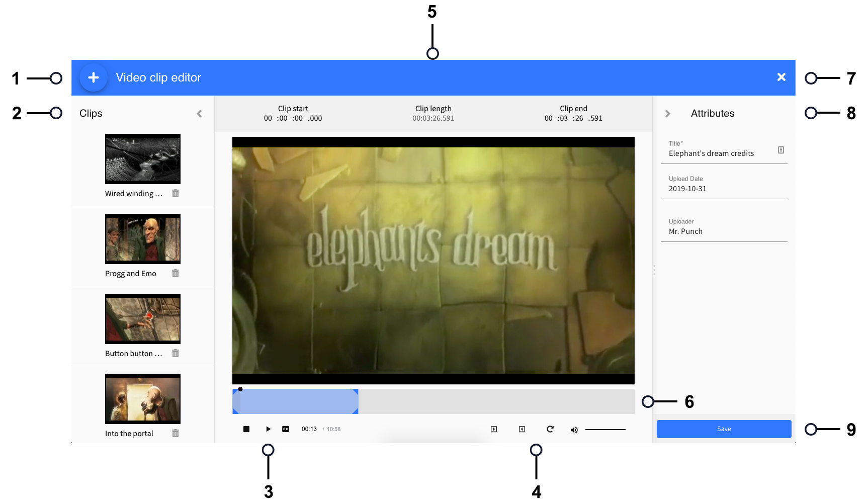The image size is (868, 503).
Task: Click Clip start milliseconds value
Action: [315, 118]
